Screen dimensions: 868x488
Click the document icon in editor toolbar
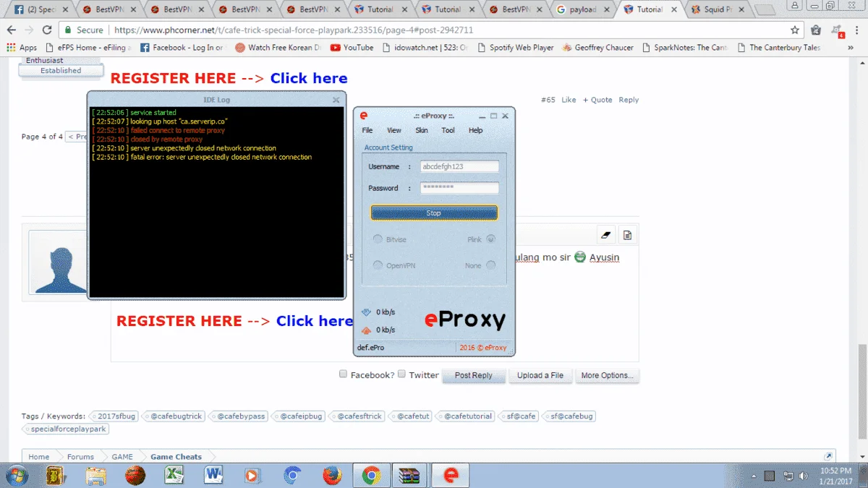(627, 235)
